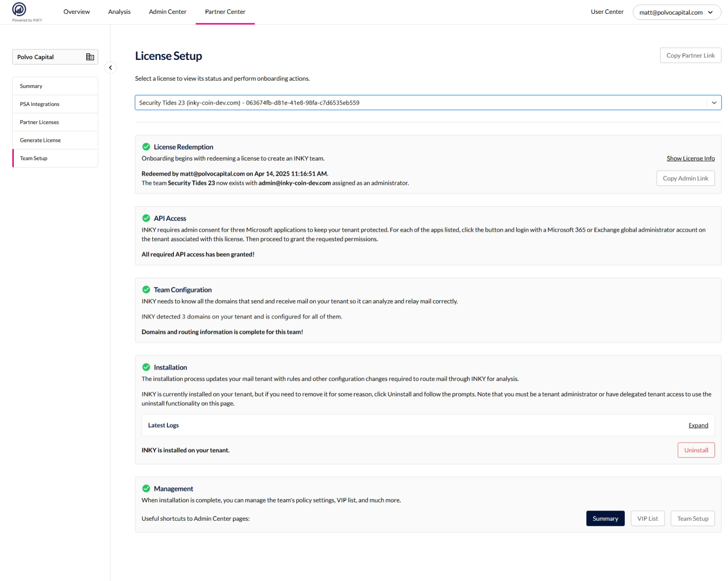This screenshot has width=728, height=581.
Task: Click the API Access green checkmark icon
Action: coord(146,218)
